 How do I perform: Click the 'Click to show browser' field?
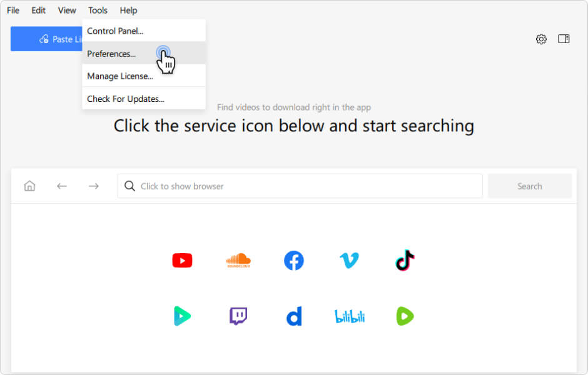click(300, 186)
